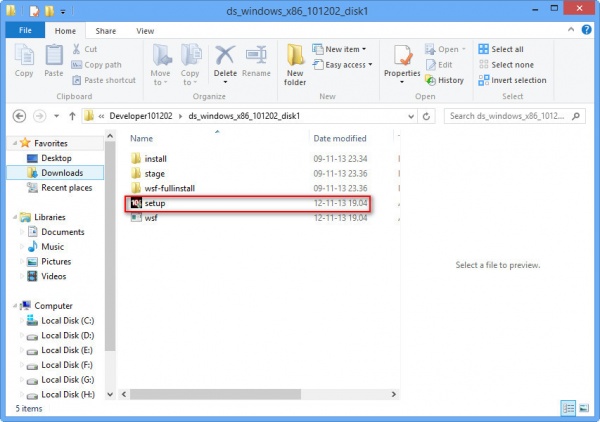Collapse the Libraries section
The height and width of the screenshot is (422, 600).
pyautogui.click(x=15, y=217)
